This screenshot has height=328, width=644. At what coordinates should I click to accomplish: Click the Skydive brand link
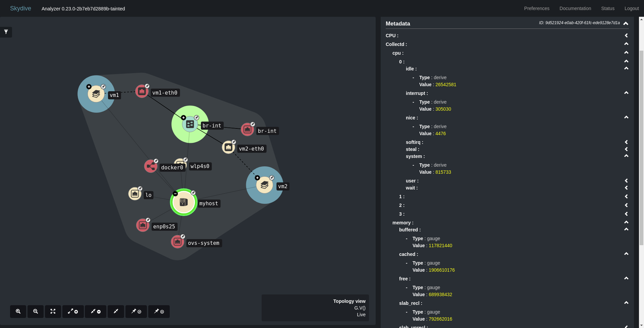tap(20, 8)
